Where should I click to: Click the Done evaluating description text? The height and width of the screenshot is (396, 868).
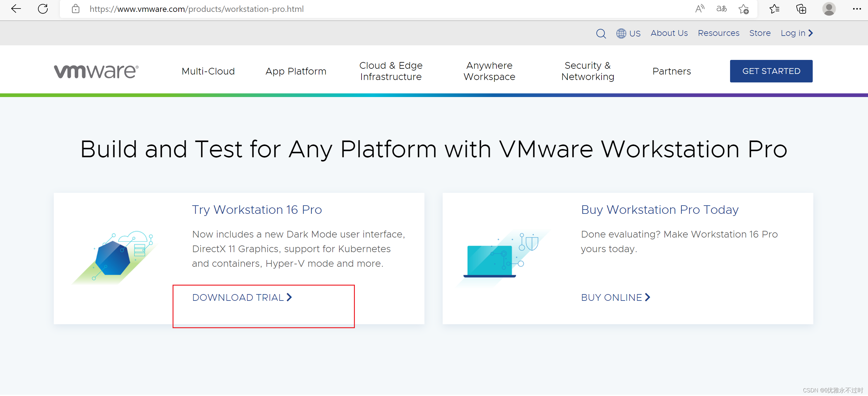679,241
